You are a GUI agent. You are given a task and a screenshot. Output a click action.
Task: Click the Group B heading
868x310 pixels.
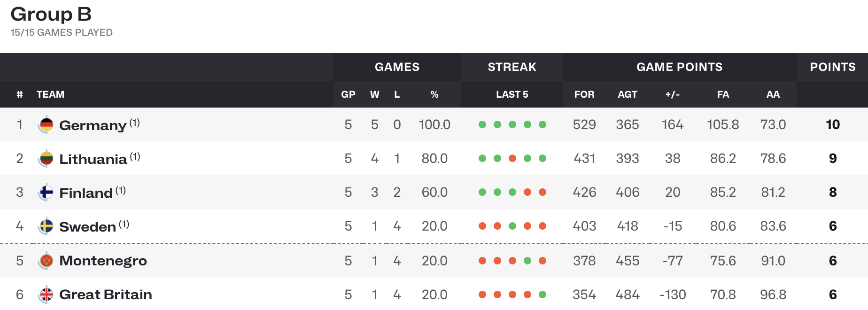coord(51,14)
